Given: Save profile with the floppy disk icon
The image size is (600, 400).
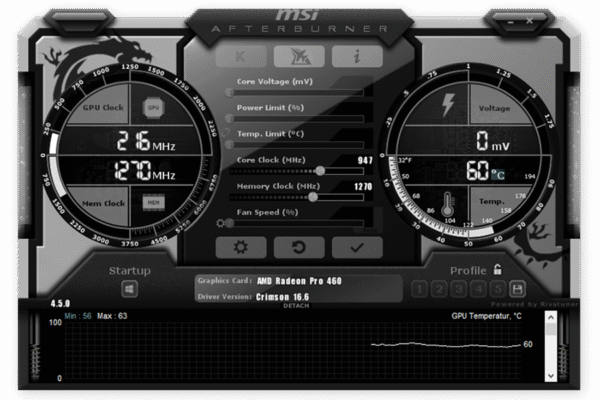Looking at the screenshot, I should (x=517, y=289).
